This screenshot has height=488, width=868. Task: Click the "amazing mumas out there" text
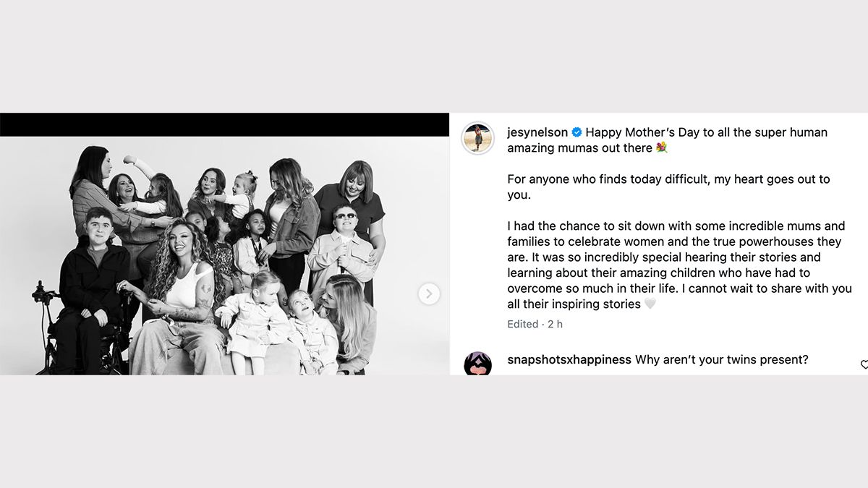coord(579,147)
